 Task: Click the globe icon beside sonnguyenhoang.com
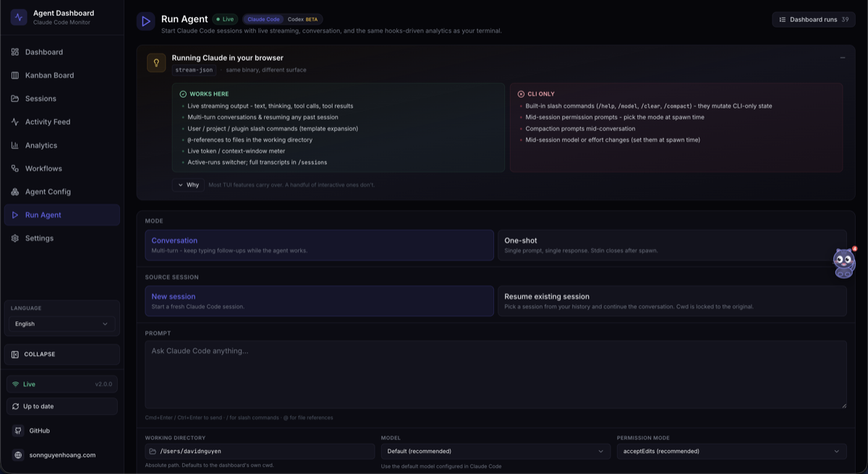tap(19, 455)
